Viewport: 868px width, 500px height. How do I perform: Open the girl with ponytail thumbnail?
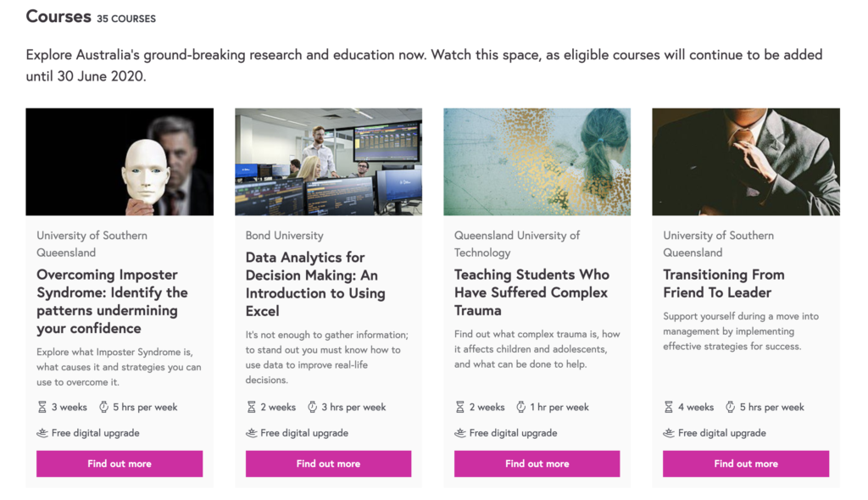point(537,162)
